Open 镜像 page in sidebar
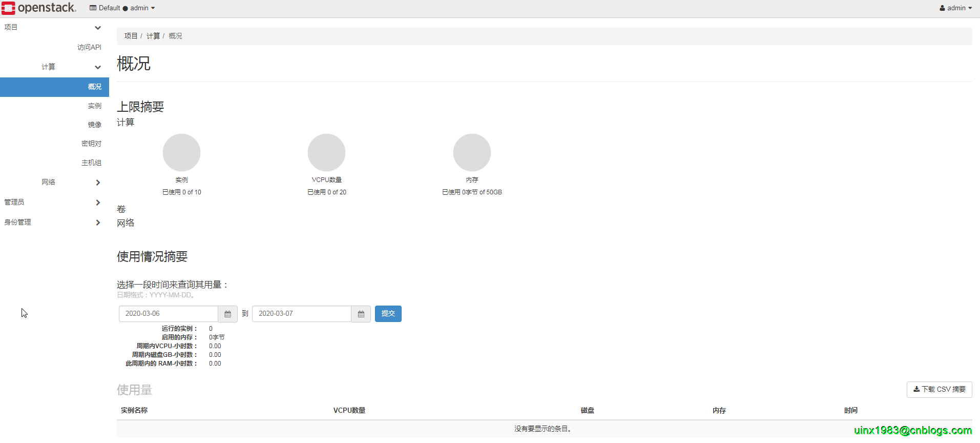This screenshot has height=443, width=980. (94, 125)
